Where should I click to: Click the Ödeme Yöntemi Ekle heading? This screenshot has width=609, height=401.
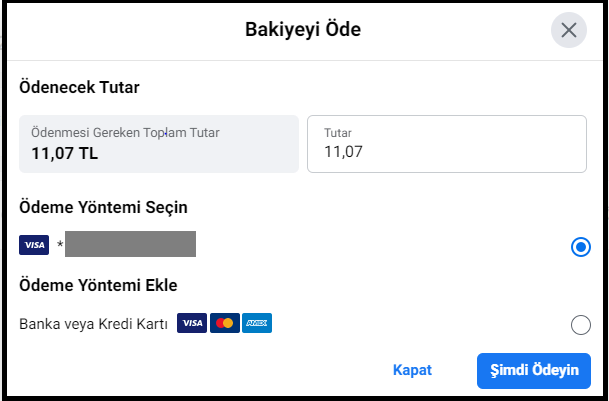[x=98, y=285]
